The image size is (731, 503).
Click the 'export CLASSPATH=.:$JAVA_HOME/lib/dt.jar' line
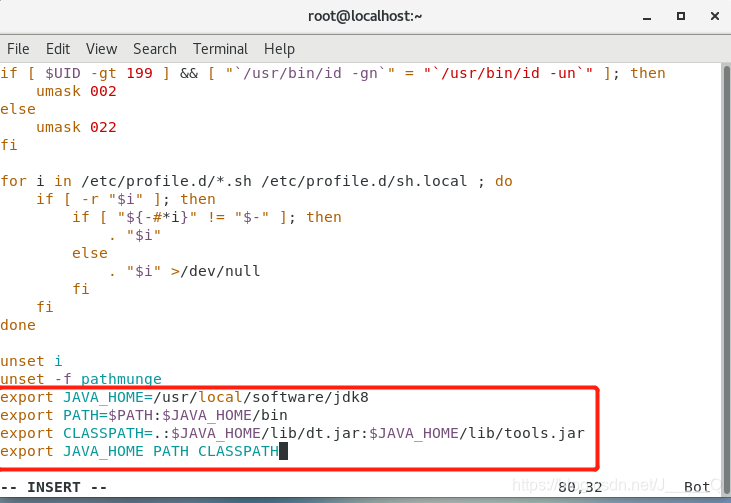pyautogui.click(x=292, y=434)
